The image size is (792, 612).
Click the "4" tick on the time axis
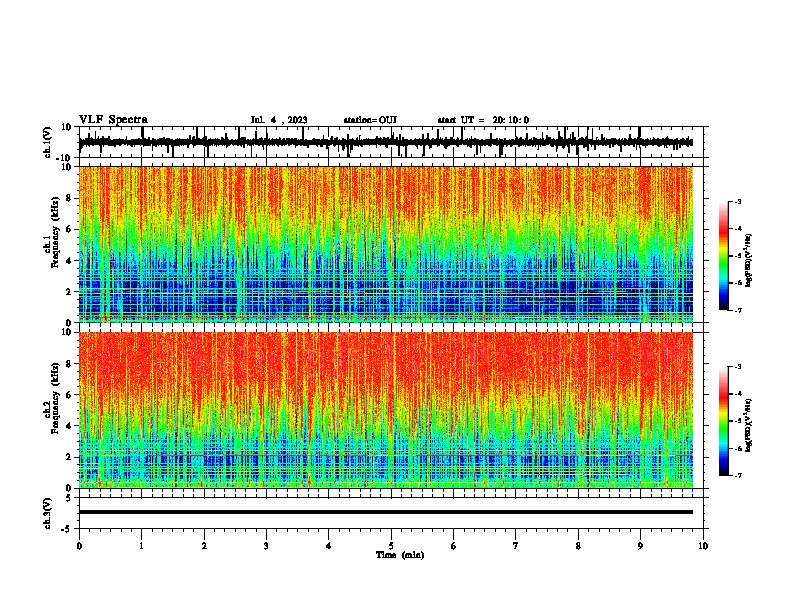pyautogui.click(x=329, y=546)
